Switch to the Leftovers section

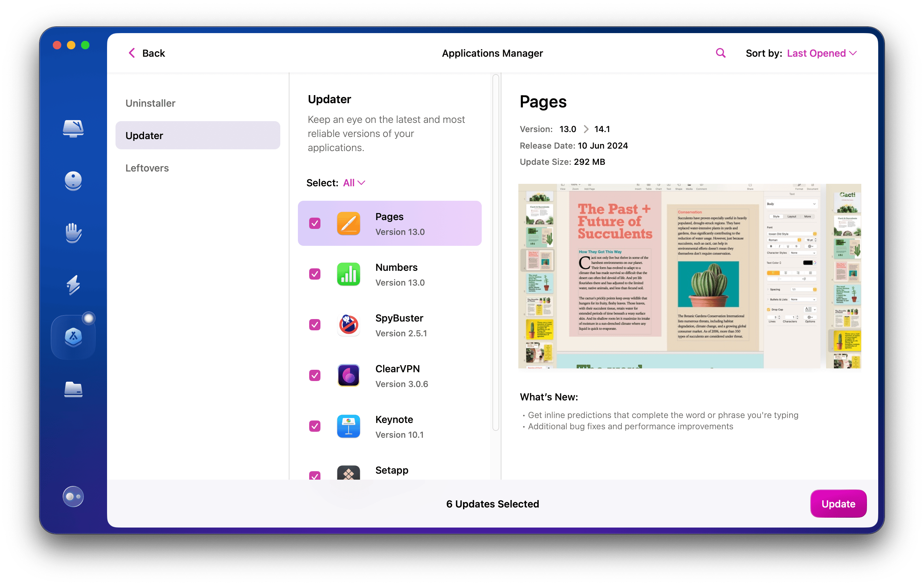147,168
